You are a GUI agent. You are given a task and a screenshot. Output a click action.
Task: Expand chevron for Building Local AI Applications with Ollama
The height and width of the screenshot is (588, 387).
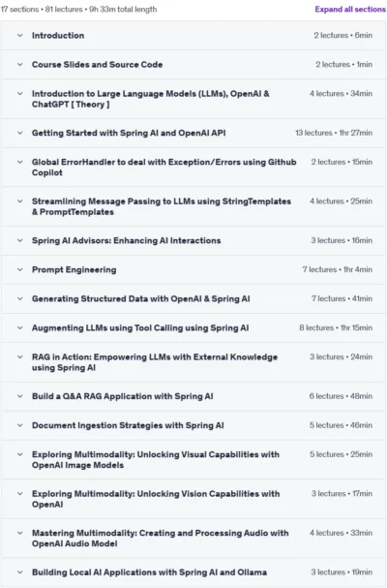click(20, 573)
